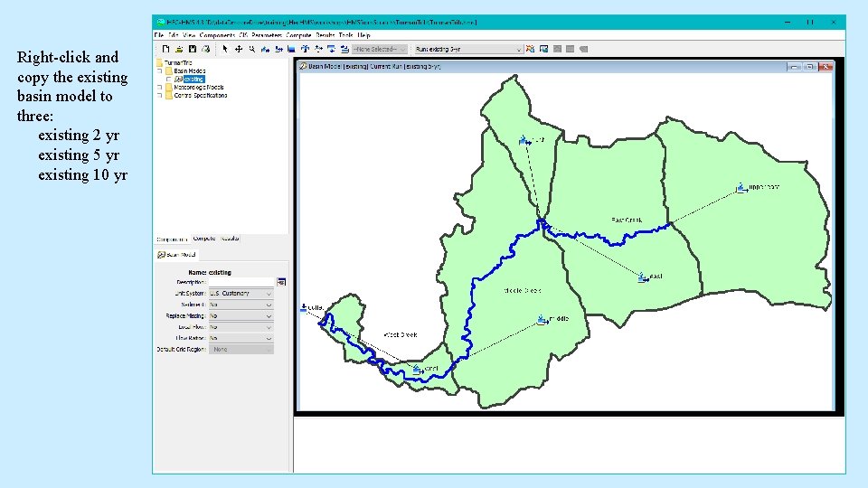Select the TurnerTrib project root node
The height and width of the screenshot is (488, 868).
click(x=178, y=63)
